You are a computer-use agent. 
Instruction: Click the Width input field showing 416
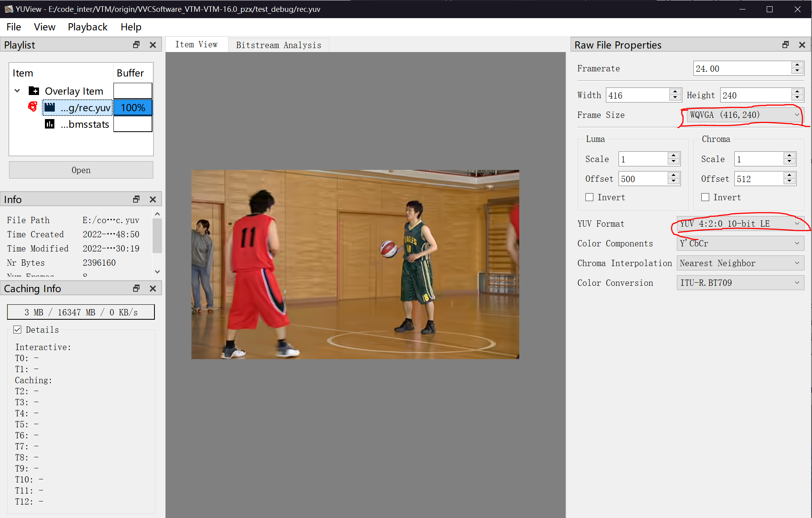637,95
